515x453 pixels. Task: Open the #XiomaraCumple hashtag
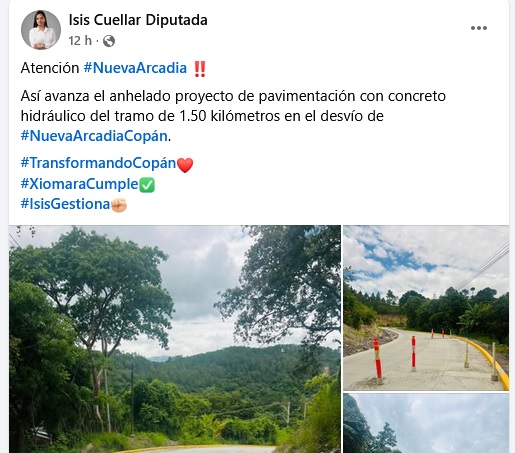[x=79, y=184]
